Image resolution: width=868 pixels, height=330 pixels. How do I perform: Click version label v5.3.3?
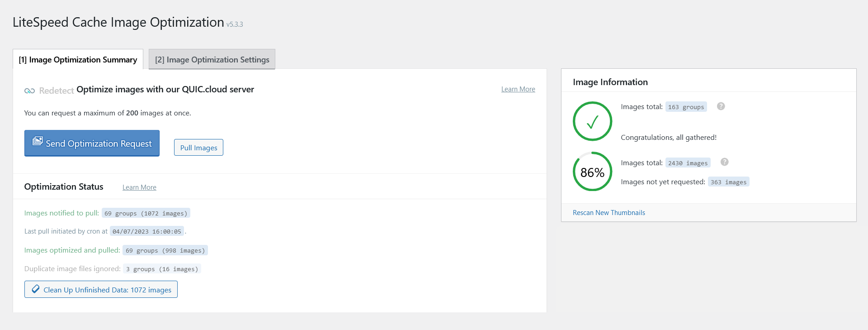[x=235, y=24]
